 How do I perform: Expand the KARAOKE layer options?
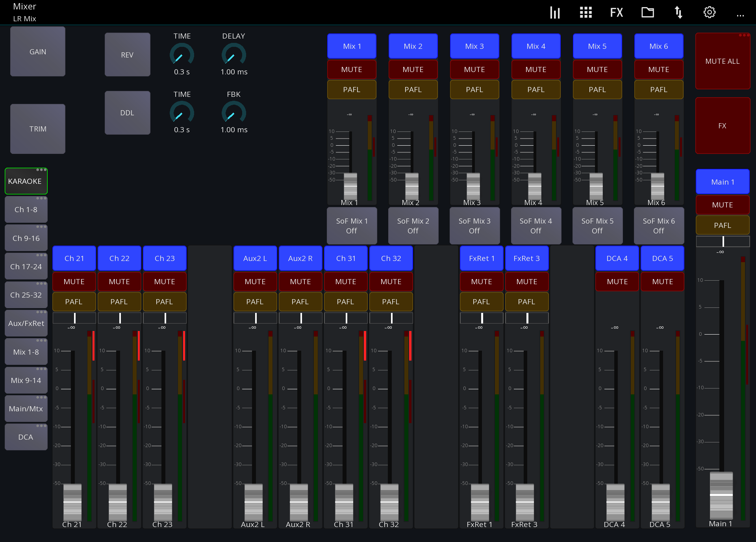pos(42,170)
